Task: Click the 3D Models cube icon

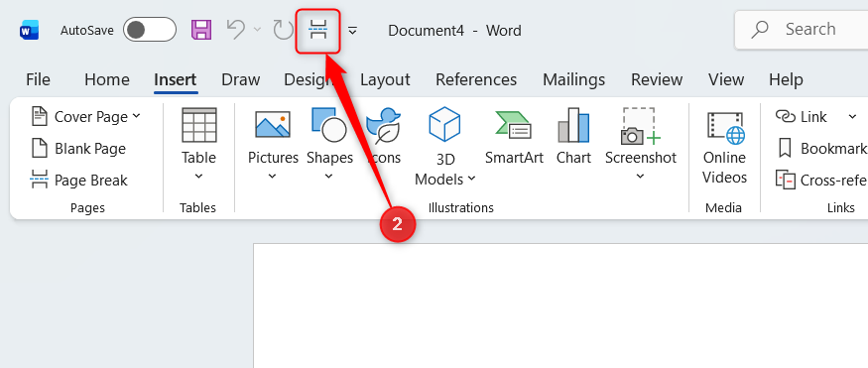Action: 444,125
